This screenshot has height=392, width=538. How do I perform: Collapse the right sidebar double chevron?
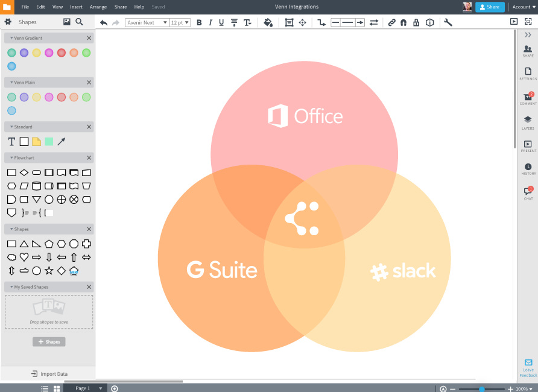click(x=528, y=34)
